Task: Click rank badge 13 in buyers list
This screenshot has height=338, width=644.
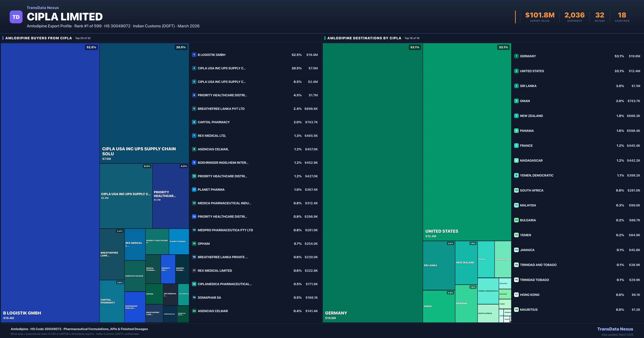Action: pos(194,216)
